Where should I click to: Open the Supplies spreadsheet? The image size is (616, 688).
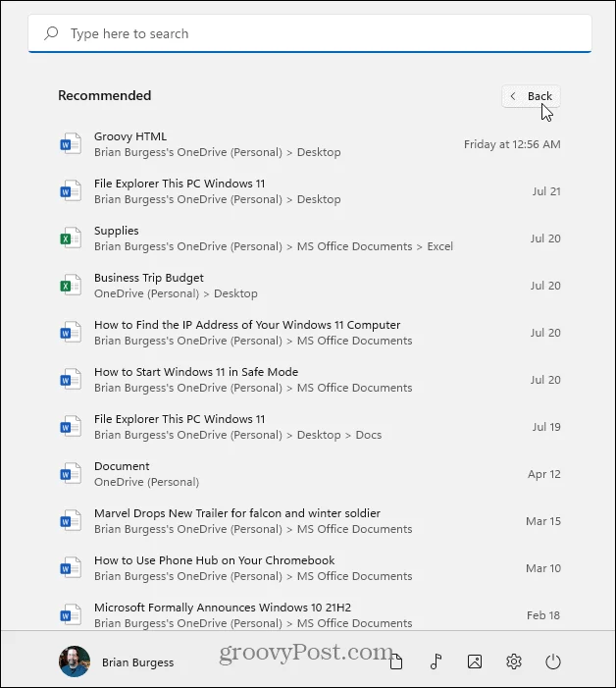(x=310, y=238)
